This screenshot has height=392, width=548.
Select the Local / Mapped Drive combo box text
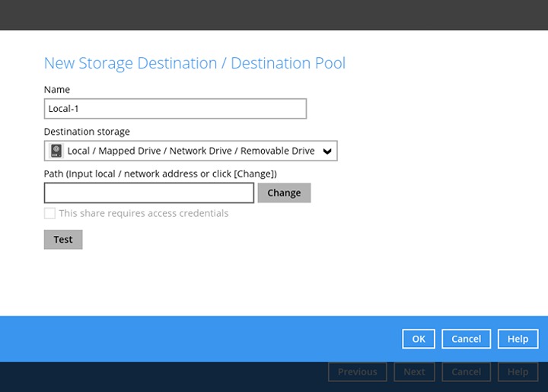pos(190,151)
